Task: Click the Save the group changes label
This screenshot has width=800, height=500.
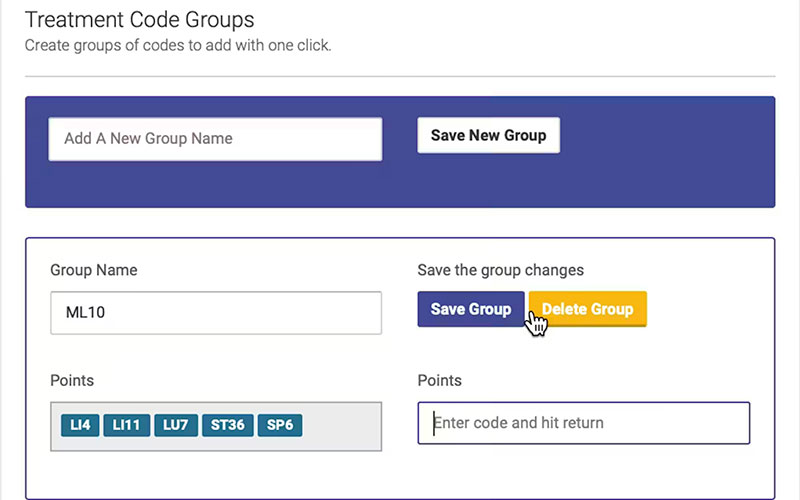Action: 501,270
